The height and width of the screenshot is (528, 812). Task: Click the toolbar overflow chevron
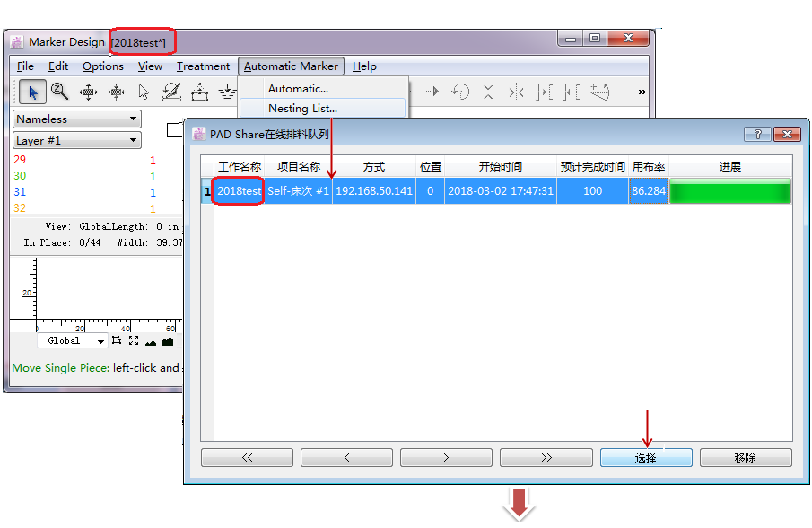(642, 92)
